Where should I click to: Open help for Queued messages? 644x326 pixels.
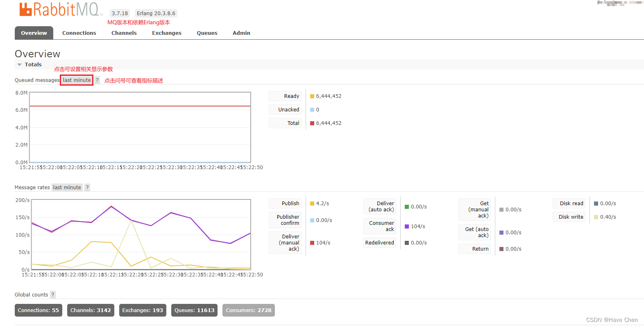(97, 80)
